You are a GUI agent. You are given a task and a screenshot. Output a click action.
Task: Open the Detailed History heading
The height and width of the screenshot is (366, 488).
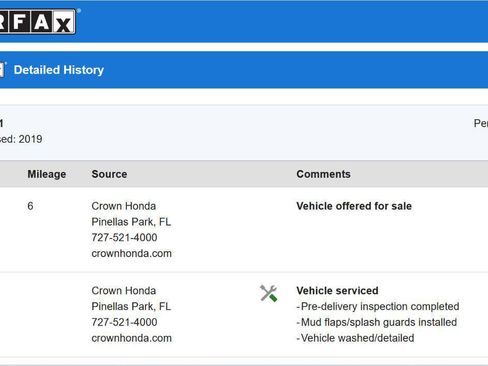coord(59,70)
